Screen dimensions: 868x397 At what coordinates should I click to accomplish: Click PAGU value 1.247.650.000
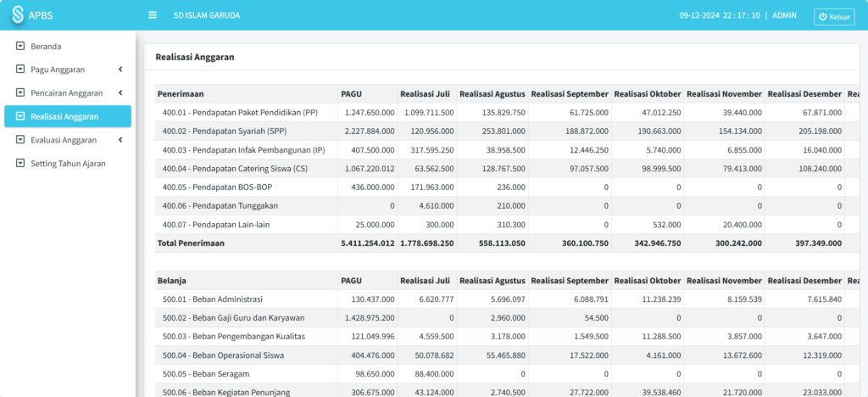click(370, 113)
